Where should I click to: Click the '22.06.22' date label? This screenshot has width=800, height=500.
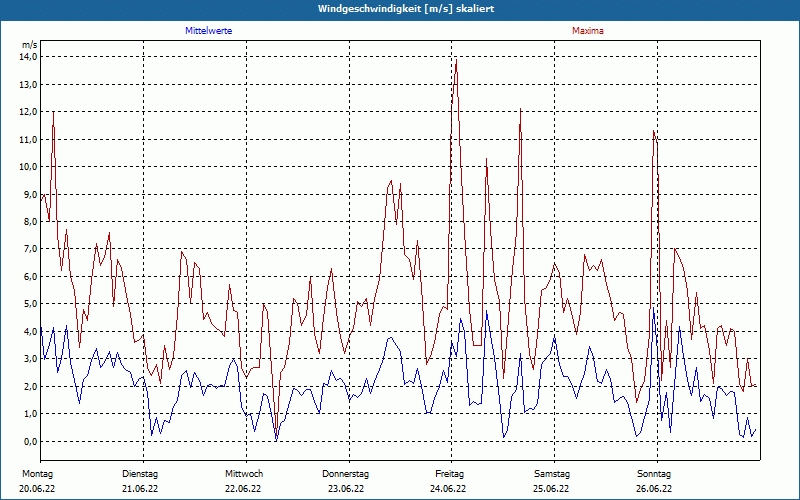click(x=243, y=489)
